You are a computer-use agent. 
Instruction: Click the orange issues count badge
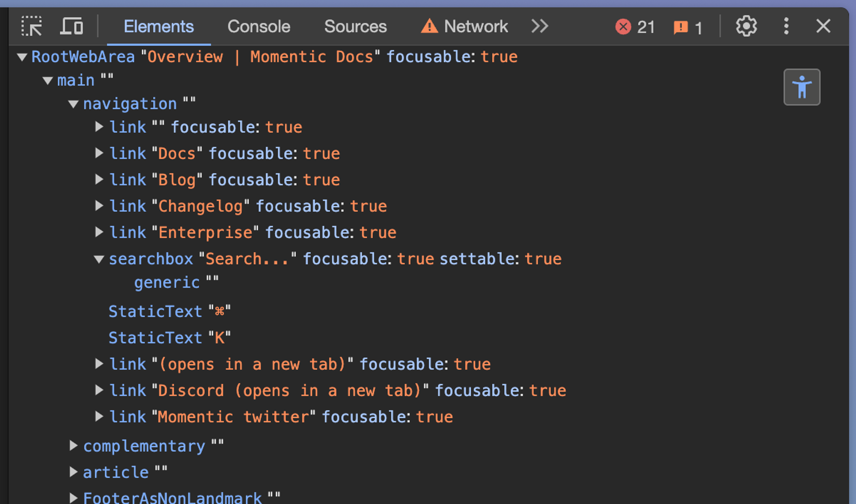coord(687,28)
